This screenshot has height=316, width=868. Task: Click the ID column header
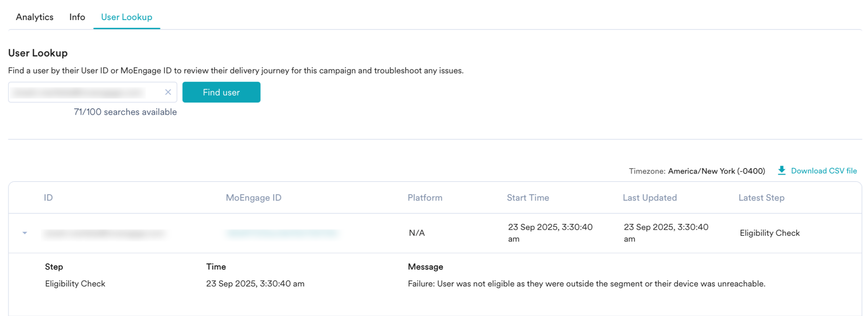(x=48, y=198)
